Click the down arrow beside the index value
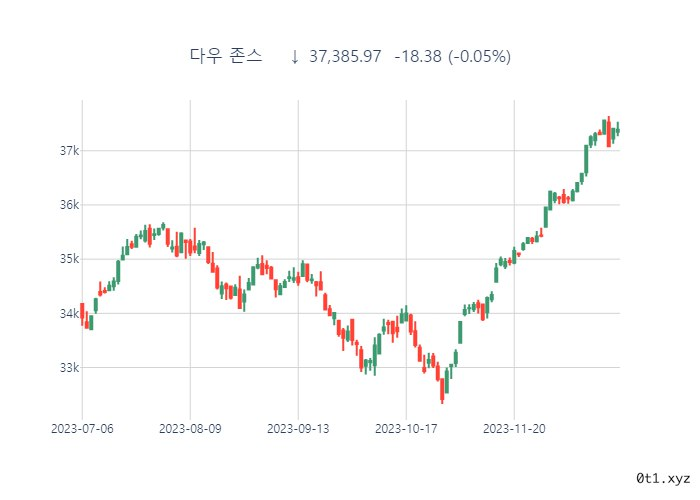 tap(294, 57)
